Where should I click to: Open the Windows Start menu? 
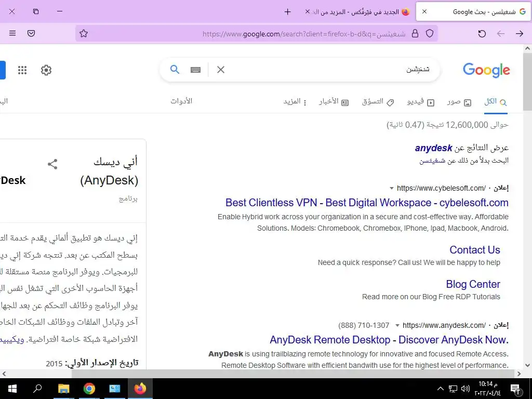click(x=12, y=389)
